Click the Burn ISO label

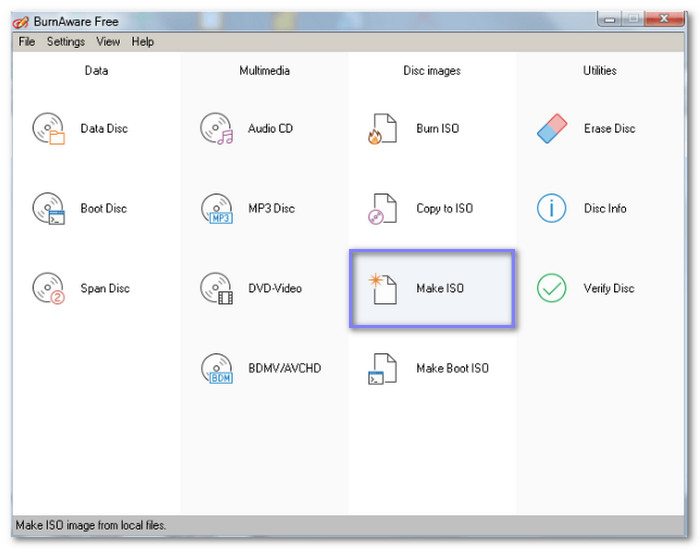pyautogui.click(x=438, y=129)
